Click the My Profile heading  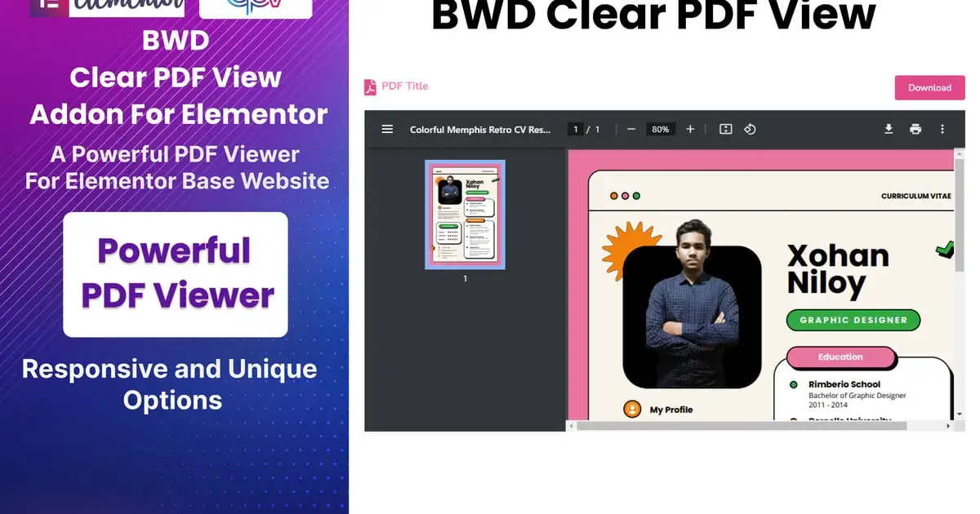coord(671,410)
